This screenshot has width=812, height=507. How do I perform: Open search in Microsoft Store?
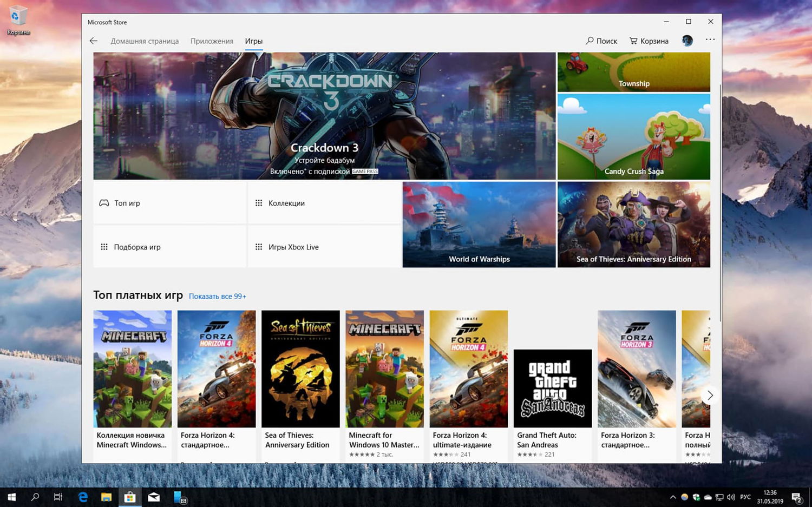(x=601, y=41)
